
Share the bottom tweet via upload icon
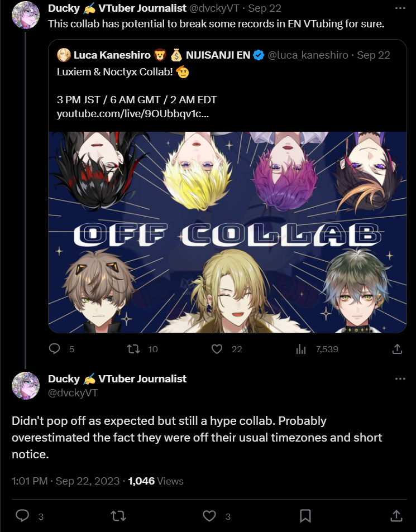396,516
